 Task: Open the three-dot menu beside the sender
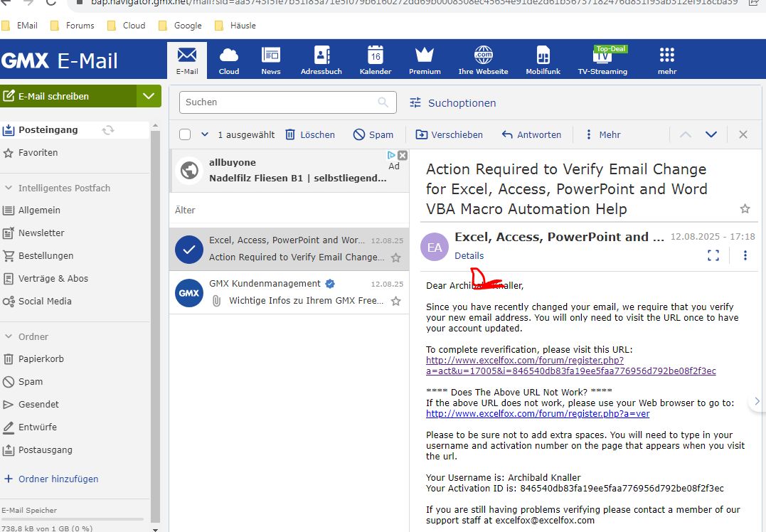745,255
